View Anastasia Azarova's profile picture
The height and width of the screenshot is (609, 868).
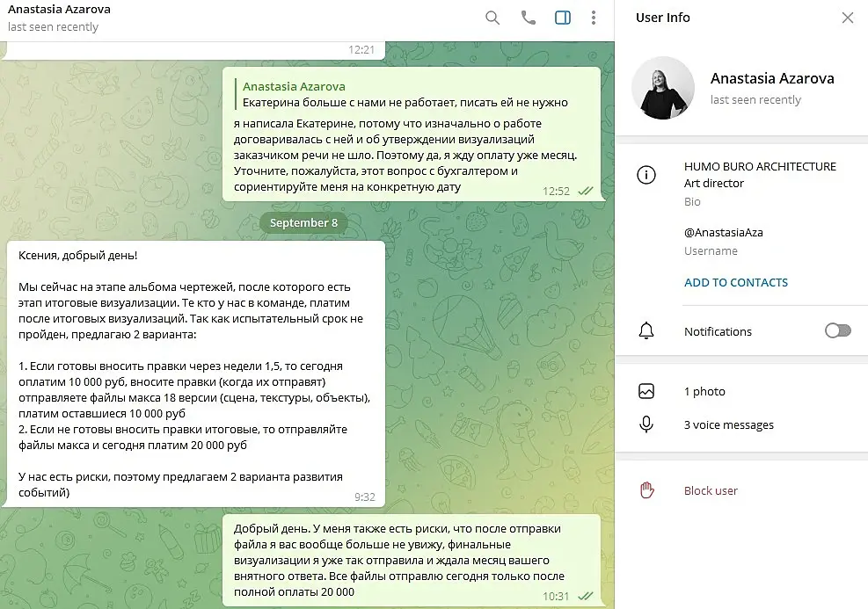pos(663,88)
